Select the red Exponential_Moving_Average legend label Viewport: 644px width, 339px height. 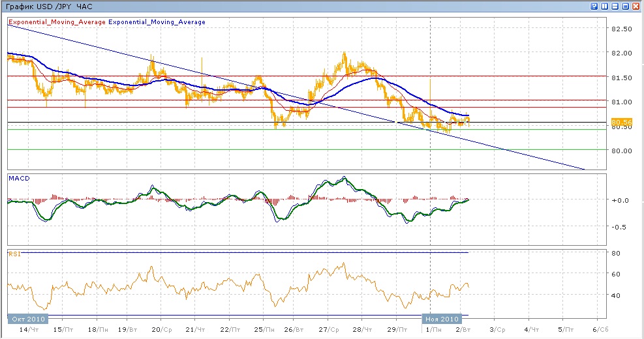[x=57, y=22]
